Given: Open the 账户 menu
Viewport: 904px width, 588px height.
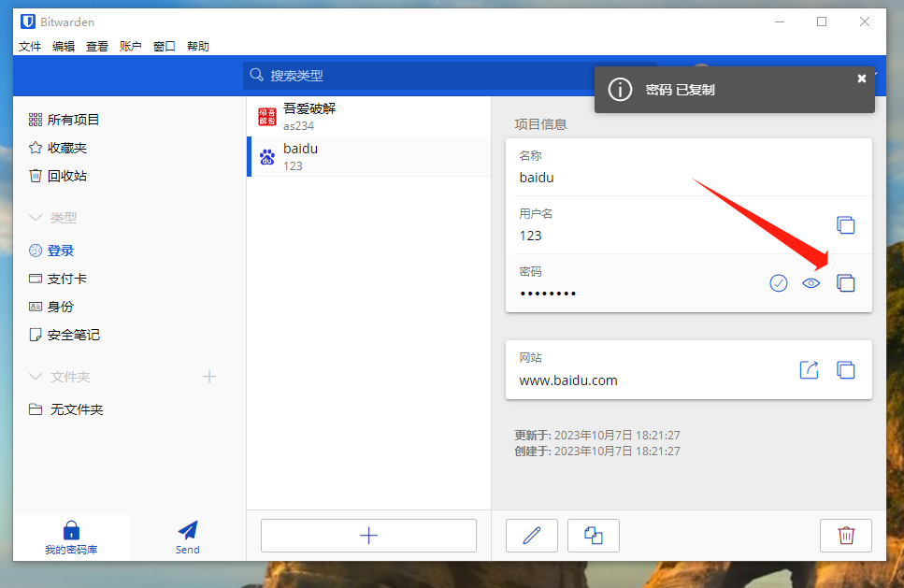Looking at the screenshot, I should 130,46.
